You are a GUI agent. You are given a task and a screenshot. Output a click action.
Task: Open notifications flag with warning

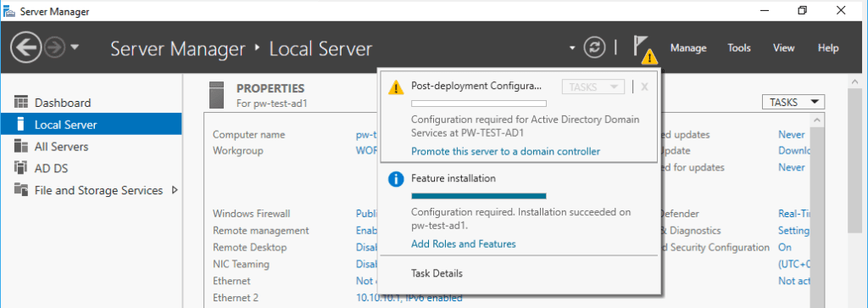(644, 49)
